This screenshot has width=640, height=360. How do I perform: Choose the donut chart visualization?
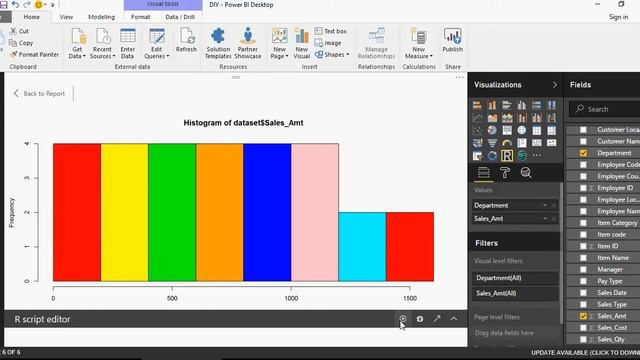[x=492, y=156]
